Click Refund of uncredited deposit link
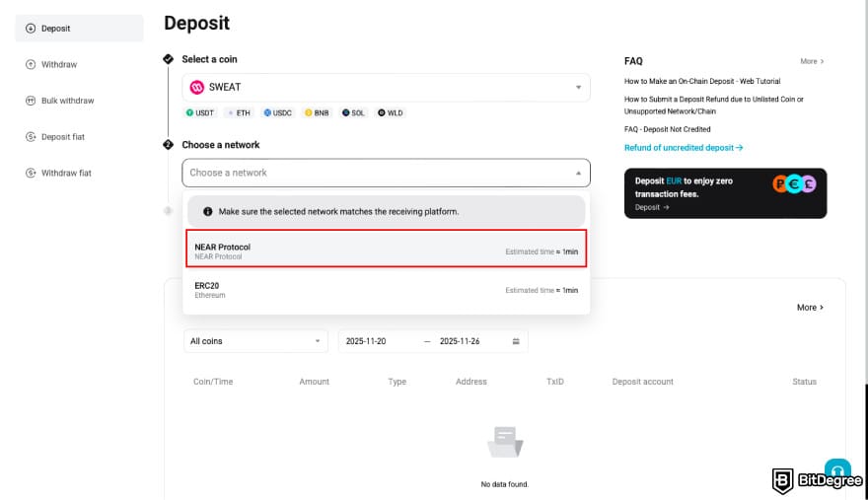 point(684,148)
